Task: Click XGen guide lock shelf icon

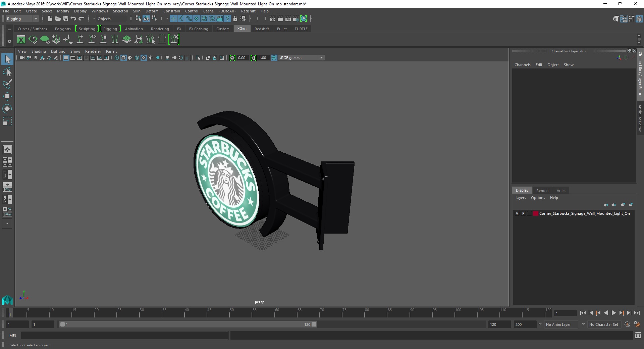Action: tap(103, 40)
